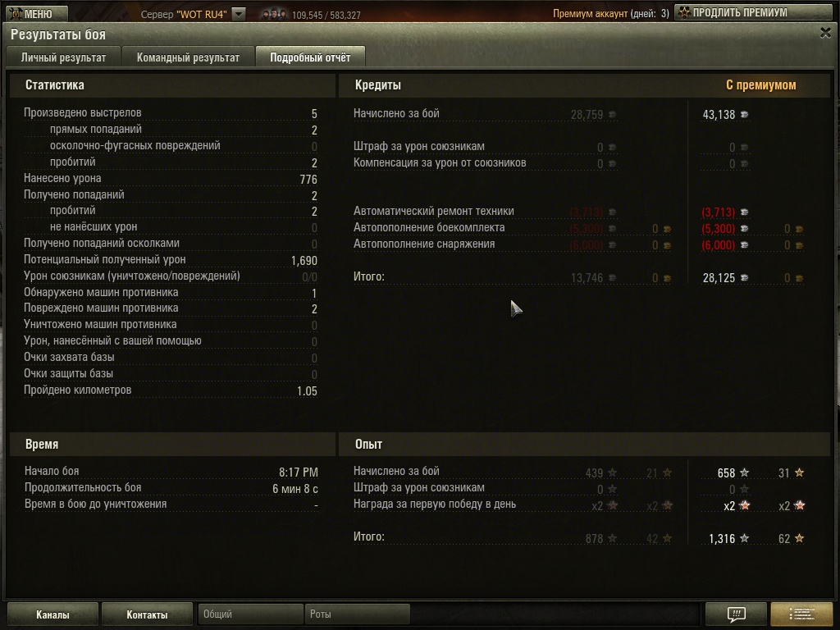This screenshot has height=630, width=840.
Task: Click the gold star next to 62 free experience
Action: [799, 538]
